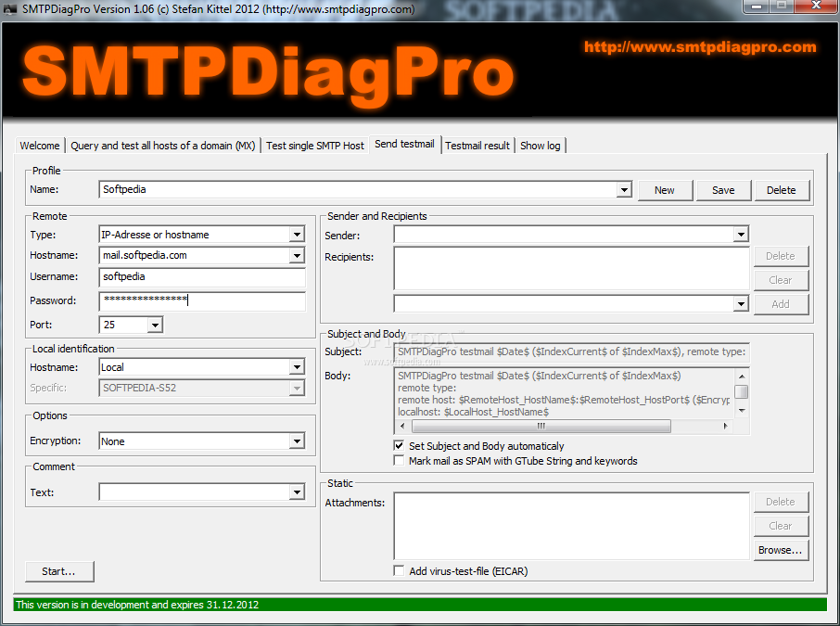Enable Mark mail as SPAM with GTube
The image size is (840, 626).
point(399,461)
